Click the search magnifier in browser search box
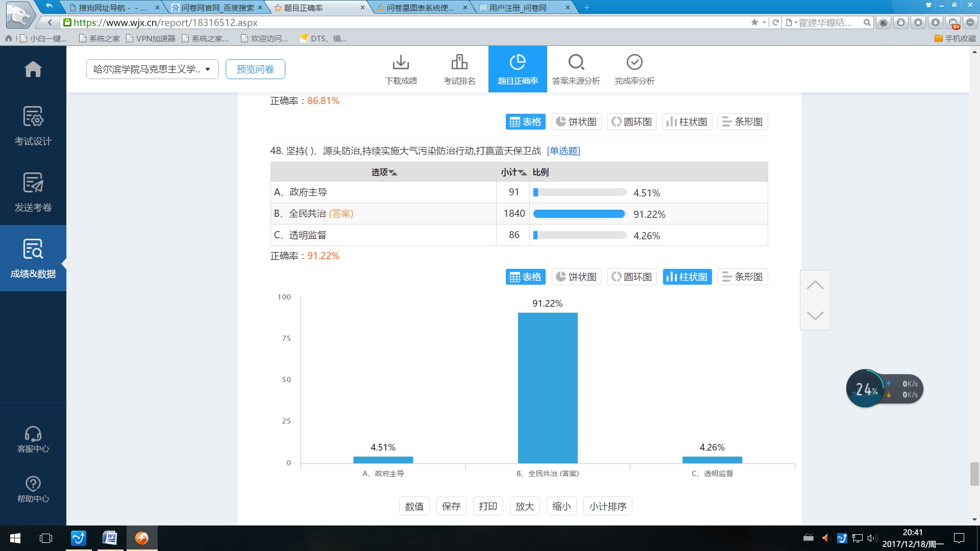The width and height of the screenshot is (980, 551). (867, 22)
